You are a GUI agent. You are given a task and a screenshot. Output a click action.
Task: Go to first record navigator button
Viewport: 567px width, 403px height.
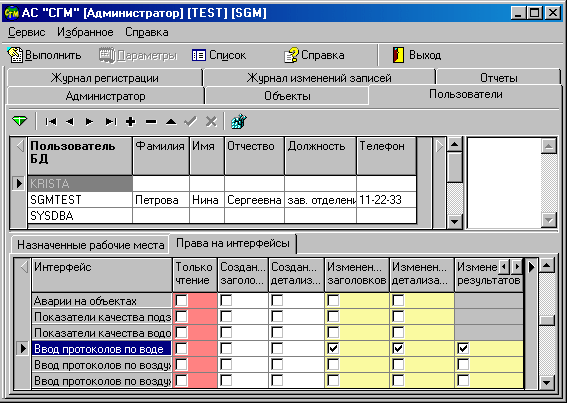coord(51,122)
